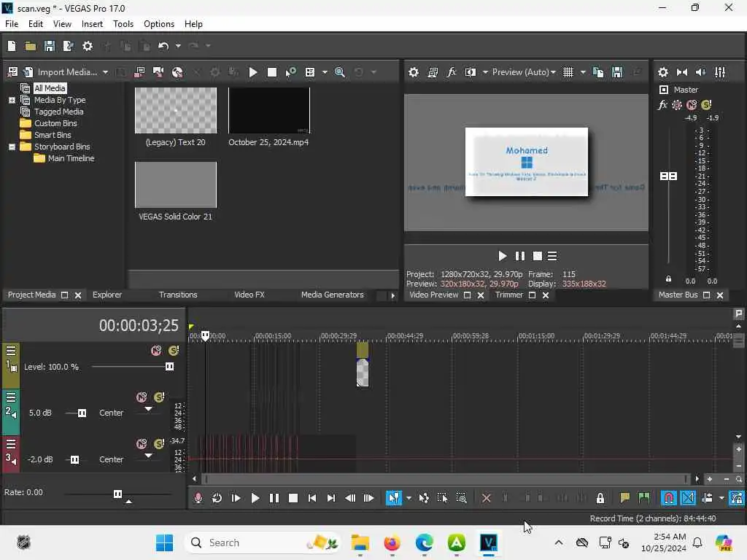Open the Insert menu
Viewport: 747px width, 560px height.
point(92,24)
